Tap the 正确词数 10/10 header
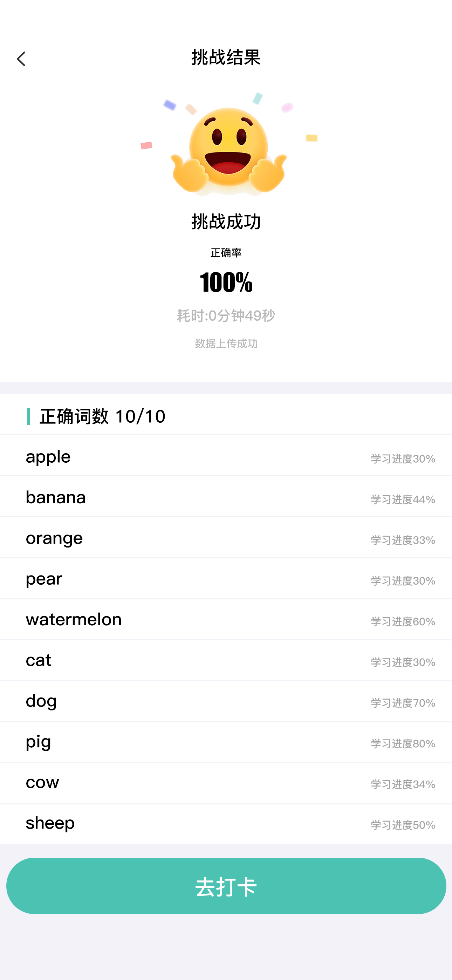Image resolution: width=452 pixels, height=980 pixels. pyautogui.click(x=102, y=416)
